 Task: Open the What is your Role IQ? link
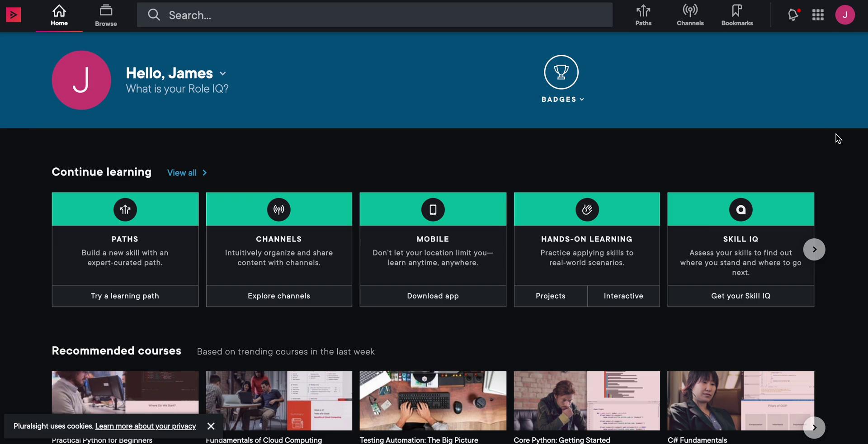point(177,89)
